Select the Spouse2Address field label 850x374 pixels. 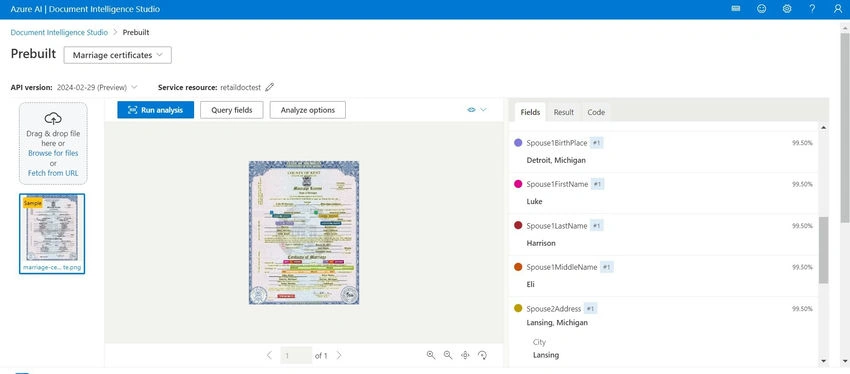(x=553, y=309)
